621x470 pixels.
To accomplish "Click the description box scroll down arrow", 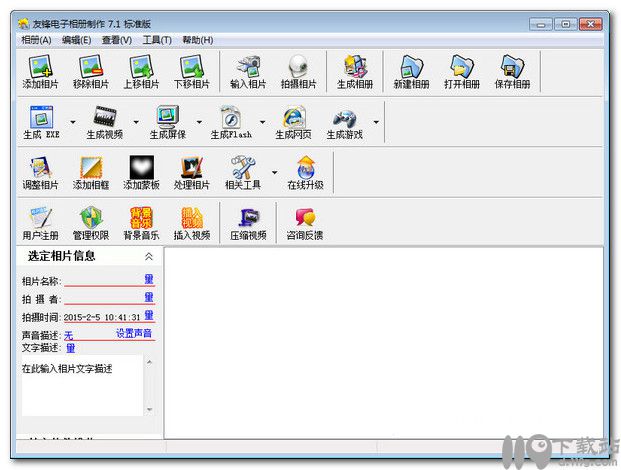I will pyautogui.click(x=149, y=409).
